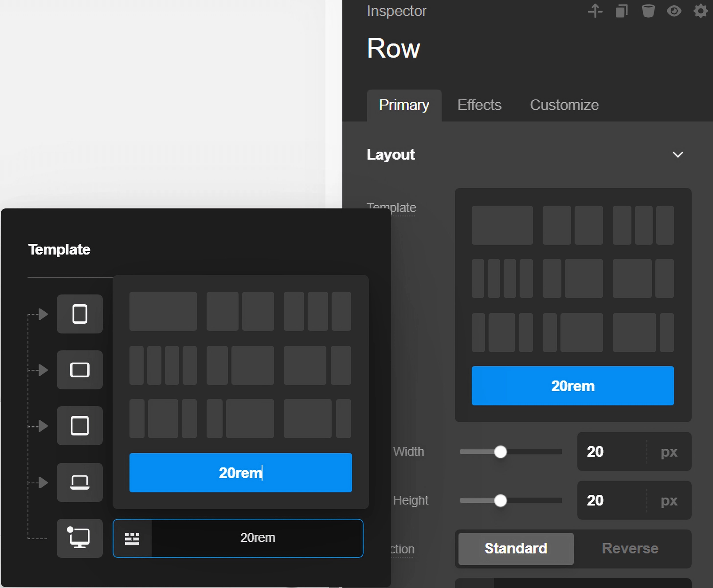Switch to the Customize tab
The width and height of the screenshot is (713, 588).
click(564, 105)
